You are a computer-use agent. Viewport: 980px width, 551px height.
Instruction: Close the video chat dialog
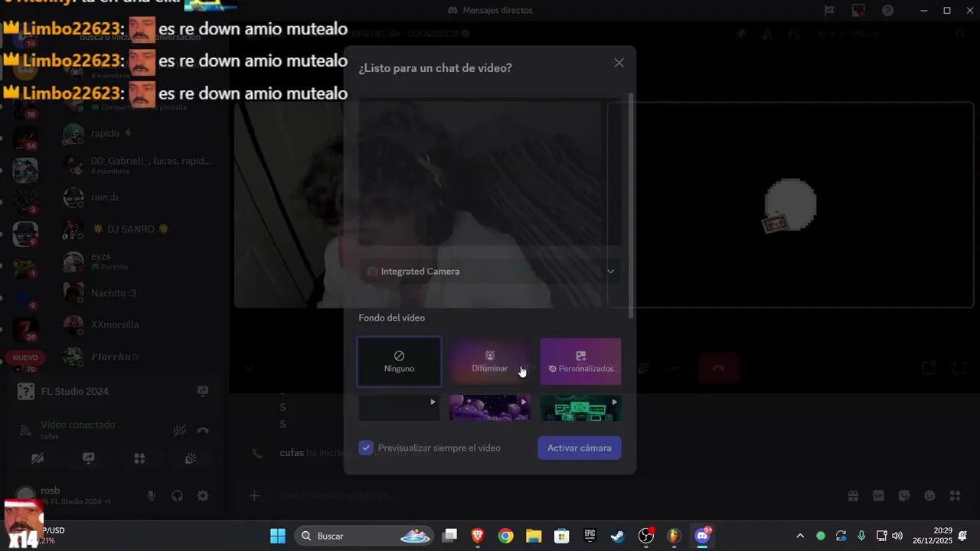(x=619, y=63)
